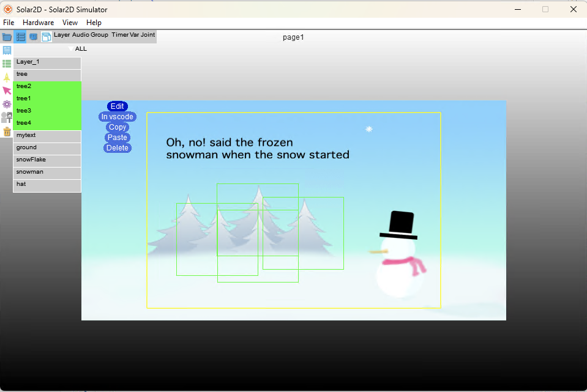Collapse the ALL triangle expander

point(71,49)
